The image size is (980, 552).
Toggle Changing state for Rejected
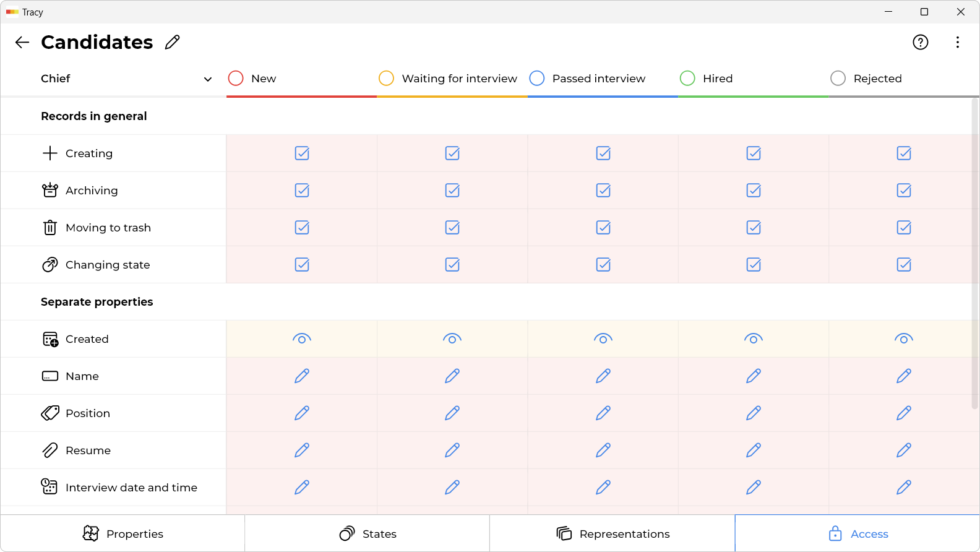pos(904,264)
